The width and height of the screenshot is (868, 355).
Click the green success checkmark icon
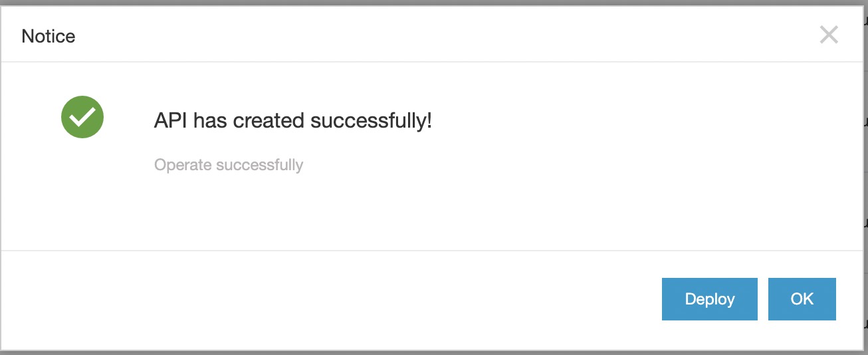pyautogui.click(x=82, y=117)
